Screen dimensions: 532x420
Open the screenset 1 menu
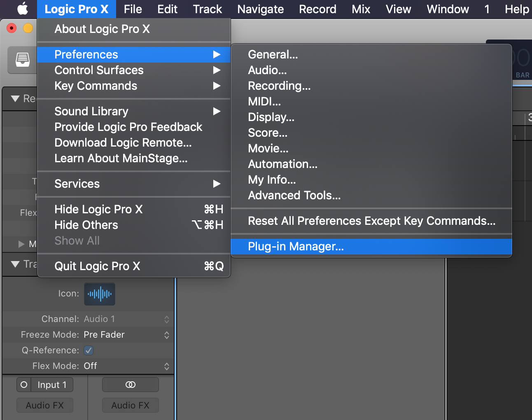(487, 9)
